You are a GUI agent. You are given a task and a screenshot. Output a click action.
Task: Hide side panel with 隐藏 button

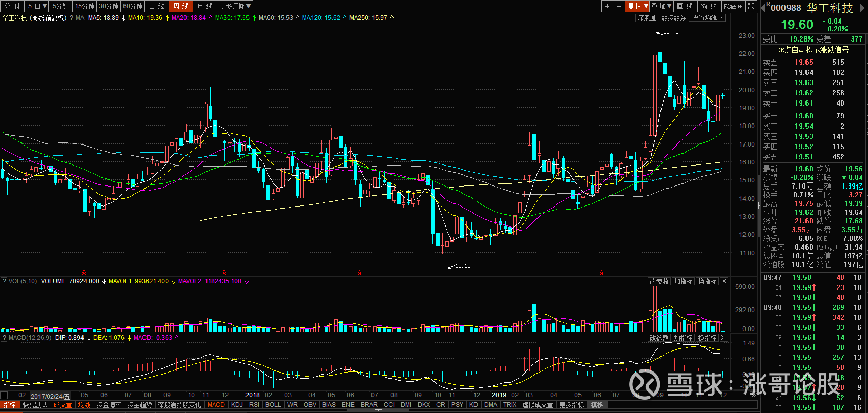point(733,6)
